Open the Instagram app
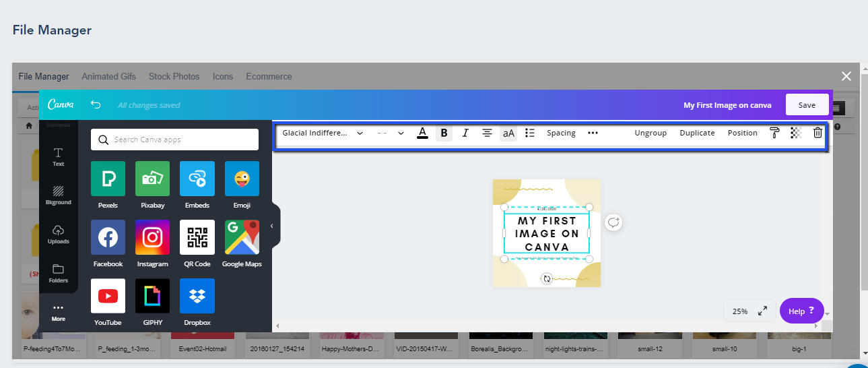 coord(153,244)
